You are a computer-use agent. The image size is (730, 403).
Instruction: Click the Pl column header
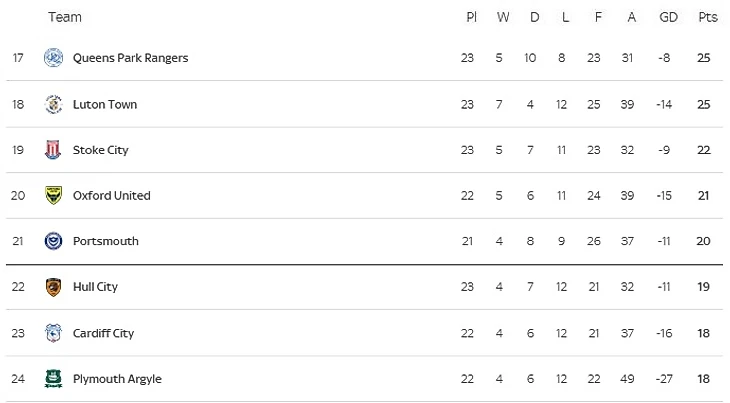click(x=471, y=17)
